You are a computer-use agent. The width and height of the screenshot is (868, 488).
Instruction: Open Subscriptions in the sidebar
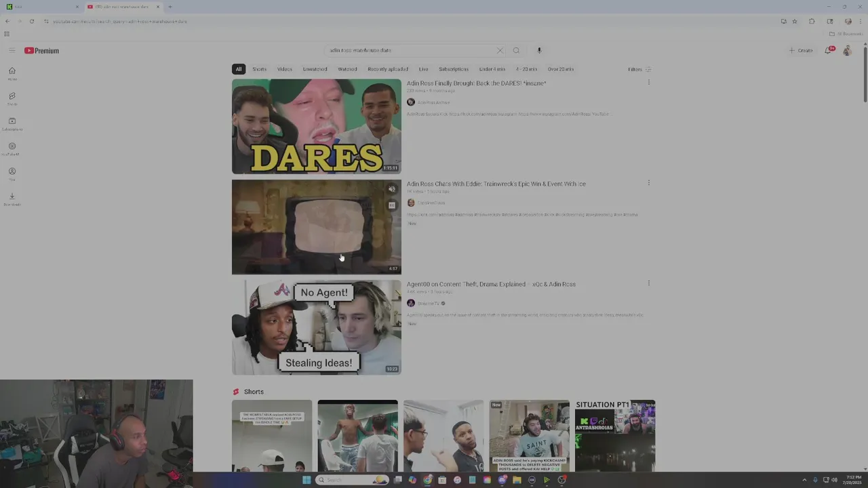pos(12,124)
